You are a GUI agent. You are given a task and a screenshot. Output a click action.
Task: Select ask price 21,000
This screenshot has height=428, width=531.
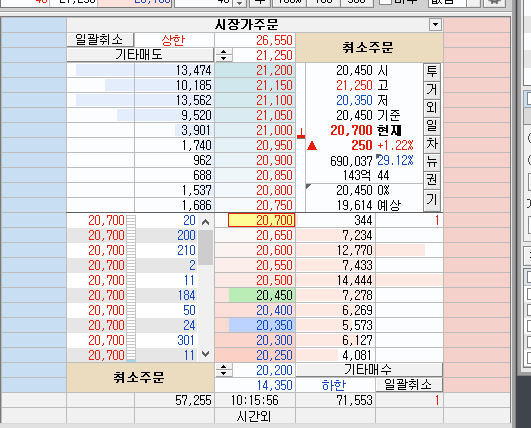[x=255, y=130]
